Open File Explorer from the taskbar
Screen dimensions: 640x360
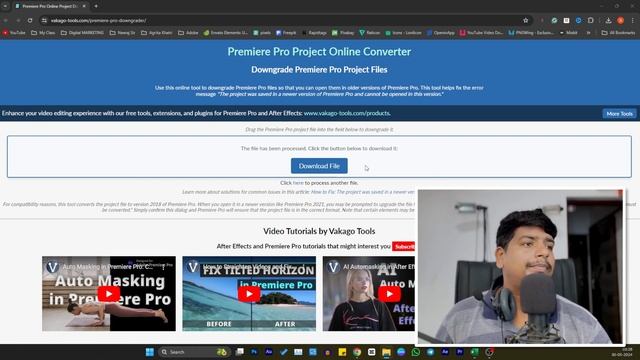coord(386,352)
